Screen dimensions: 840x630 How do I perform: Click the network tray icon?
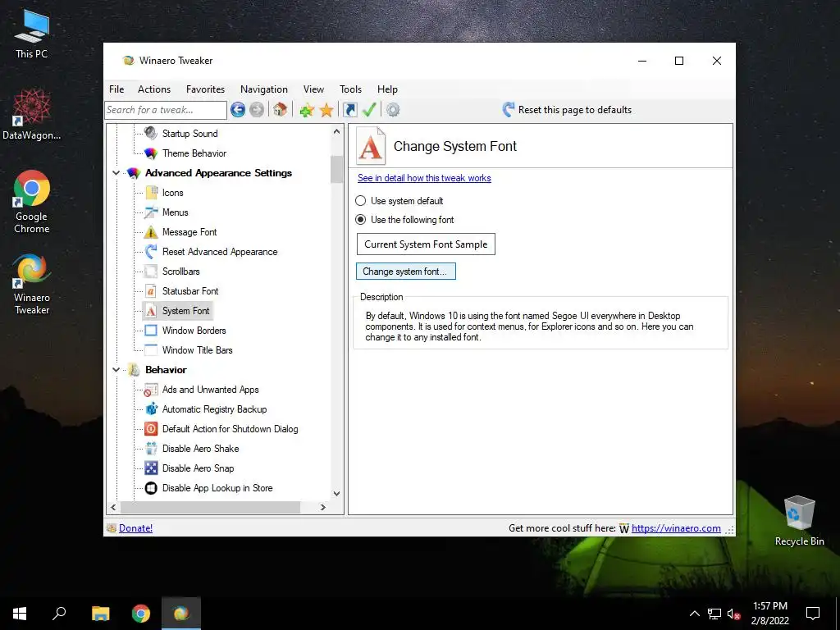(714, 614)
